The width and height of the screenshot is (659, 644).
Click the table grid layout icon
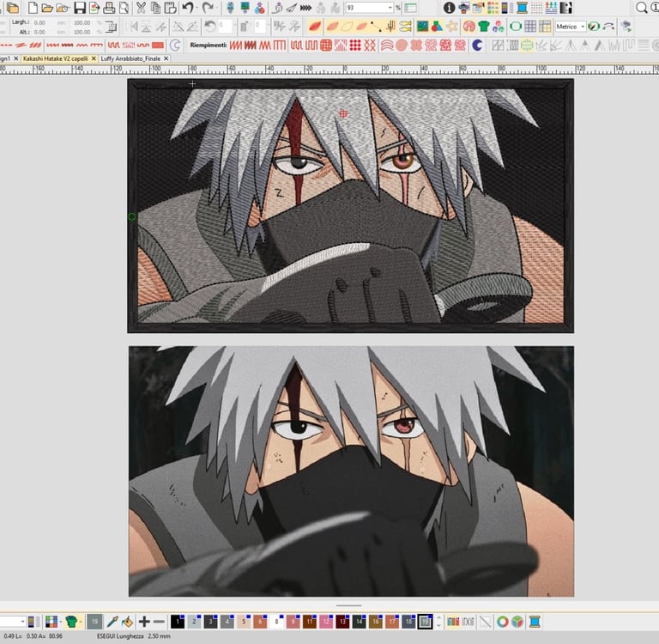tap(545, 27)
